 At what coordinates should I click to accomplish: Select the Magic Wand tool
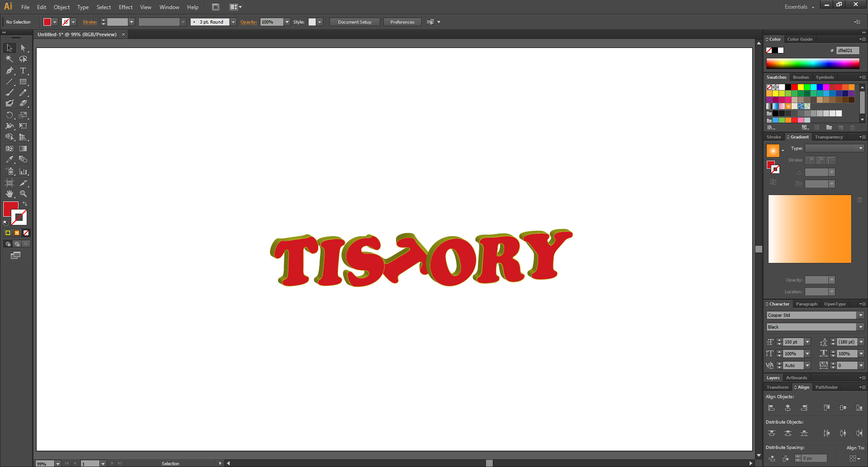point(9,59)
